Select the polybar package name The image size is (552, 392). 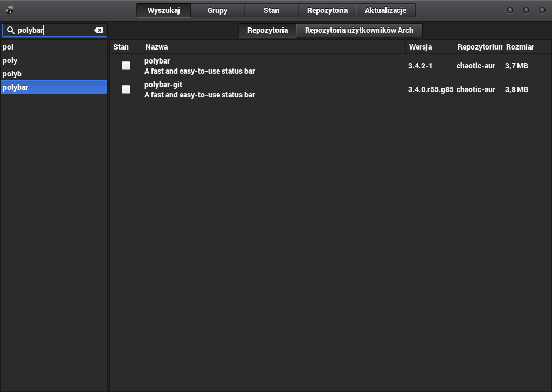(x=157, y=61)
